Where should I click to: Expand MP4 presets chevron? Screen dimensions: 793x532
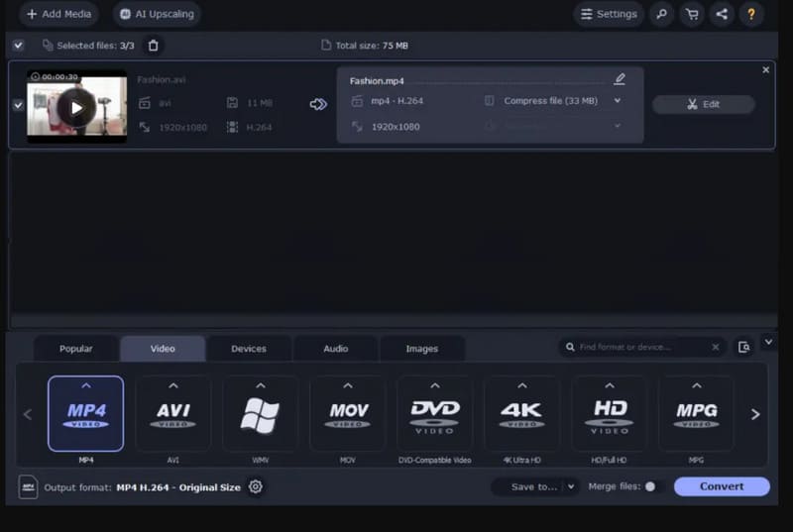(86, 385)
